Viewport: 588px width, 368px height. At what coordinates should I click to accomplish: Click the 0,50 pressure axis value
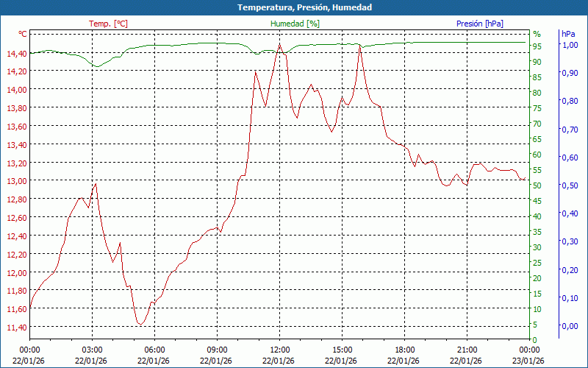tap(570, 185)
